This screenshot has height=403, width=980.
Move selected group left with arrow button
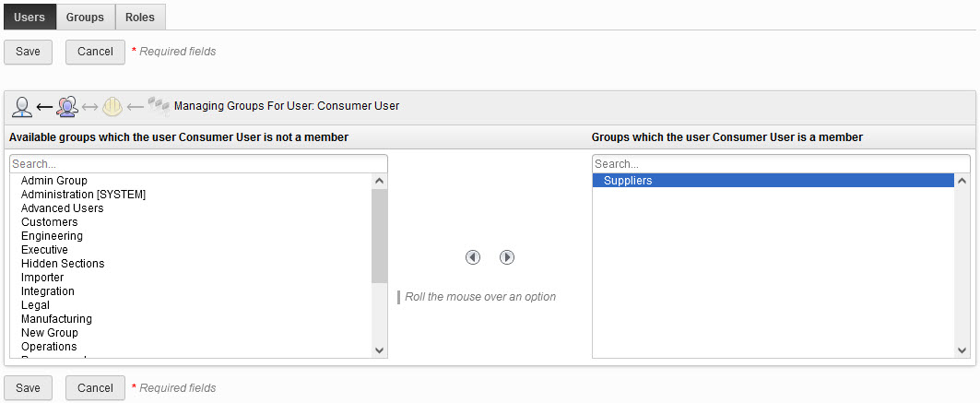pos(473,256)
